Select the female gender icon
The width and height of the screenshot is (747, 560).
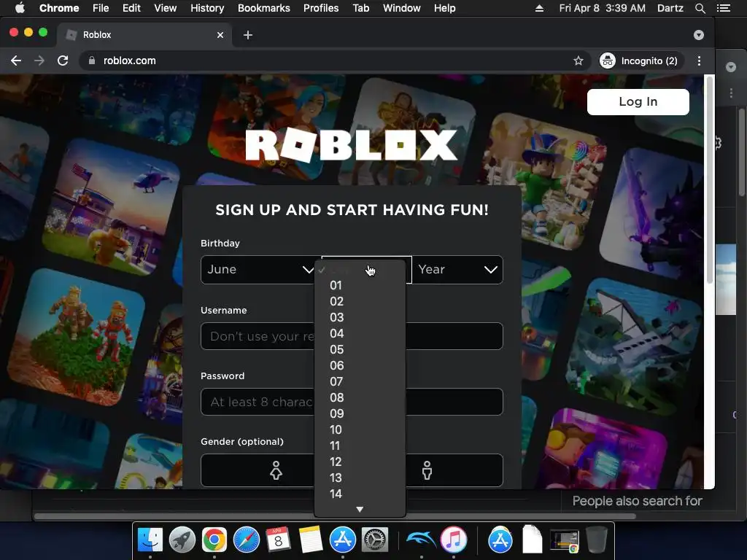click(x=276, y=470)
